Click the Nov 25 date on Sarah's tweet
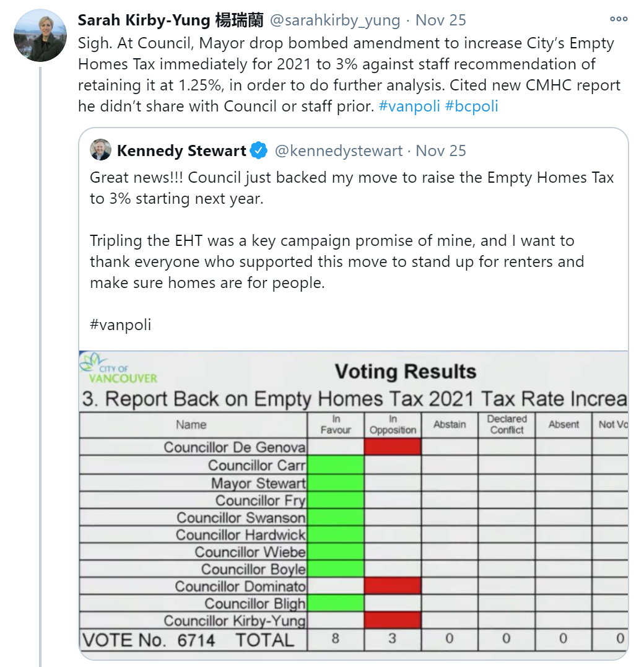This screenshot has height=667, width=644. click(x=441, y=20)
